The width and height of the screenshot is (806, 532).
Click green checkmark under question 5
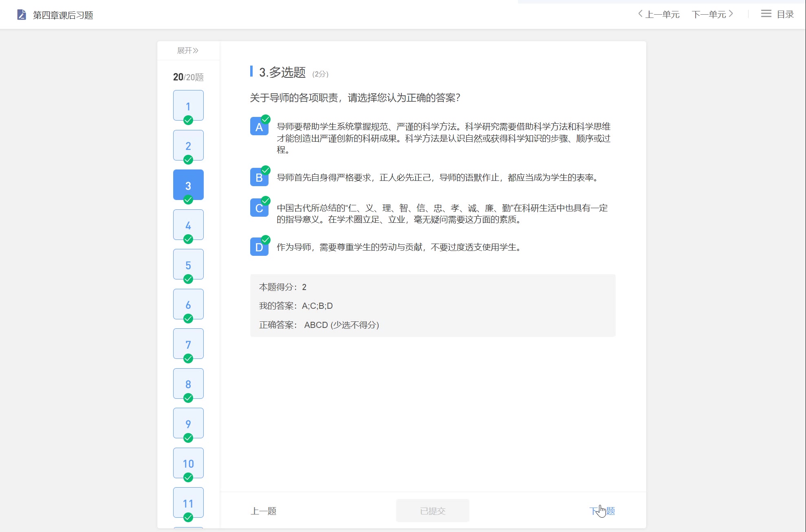coord(188,279)
